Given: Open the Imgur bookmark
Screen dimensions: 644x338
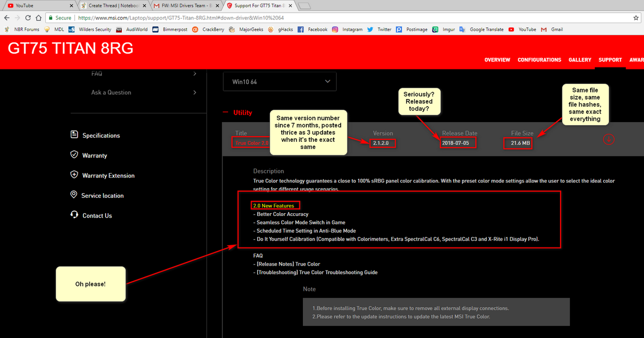Looking at the screenshot, I should click(445, 30).
